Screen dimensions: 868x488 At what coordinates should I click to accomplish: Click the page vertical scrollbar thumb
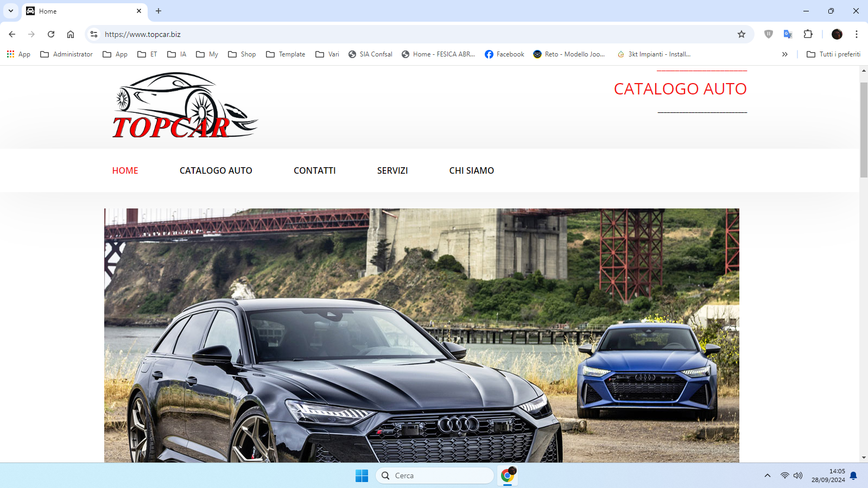[864, 130]
